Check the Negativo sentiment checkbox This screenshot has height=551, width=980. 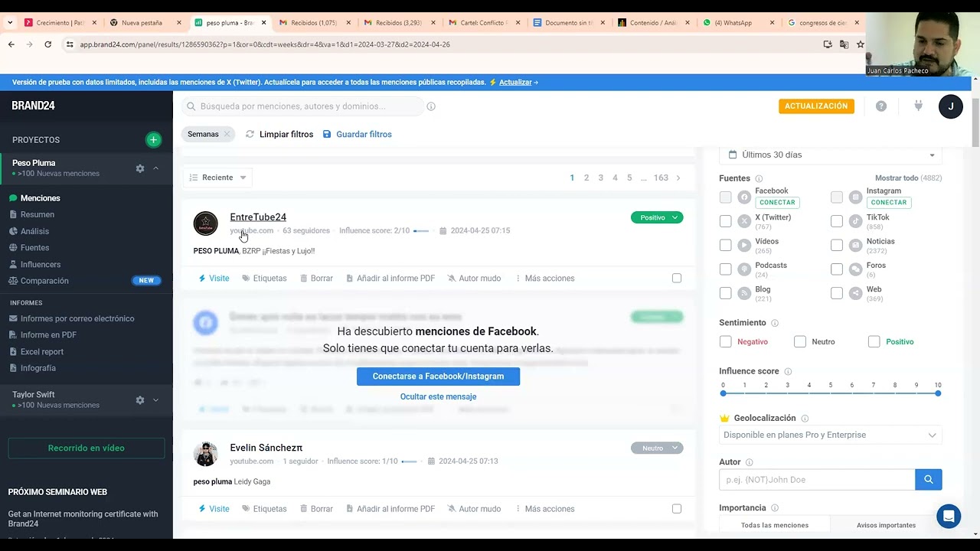coord(726,341)
